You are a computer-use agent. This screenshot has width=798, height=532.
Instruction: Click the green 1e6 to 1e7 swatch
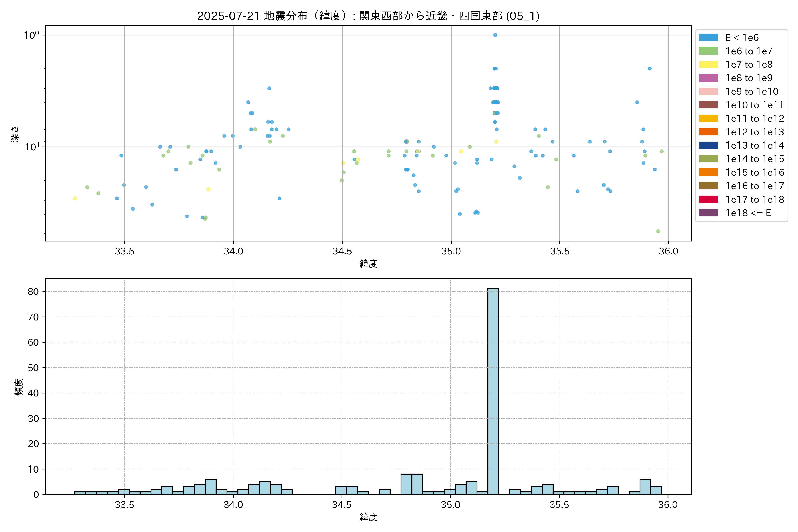point(708,51)
